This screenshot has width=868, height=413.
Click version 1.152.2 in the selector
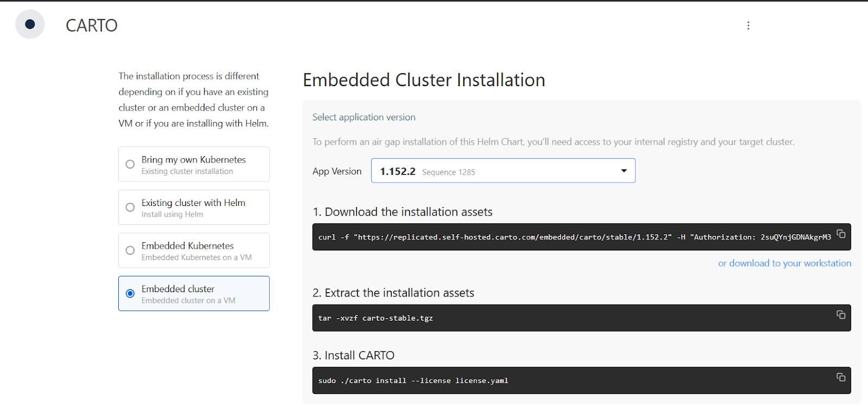398,171
